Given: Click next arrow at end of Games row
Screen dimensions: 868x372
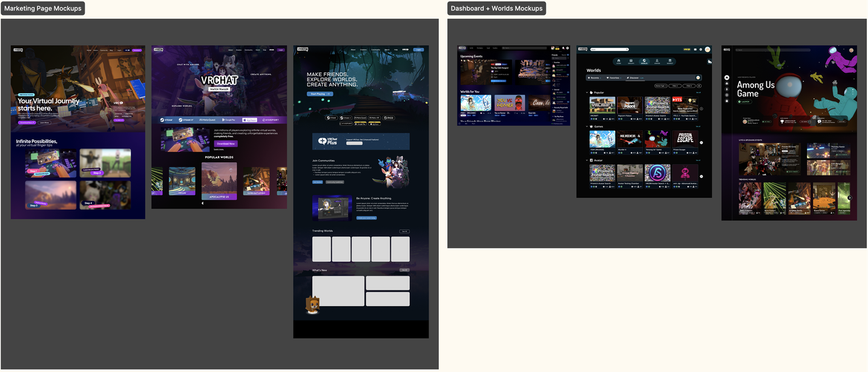Looking at the screenshot, I should point(702,143).
